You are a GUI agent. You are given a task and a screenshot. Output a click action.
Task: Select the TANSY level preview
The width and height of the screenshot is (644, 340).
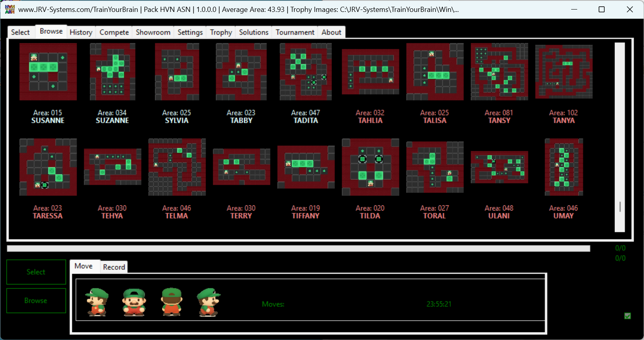pos(499,71)
